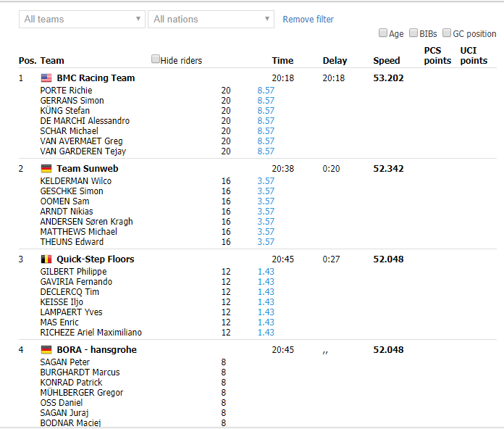
Task: Select the Delay column header
Action: 335,61
